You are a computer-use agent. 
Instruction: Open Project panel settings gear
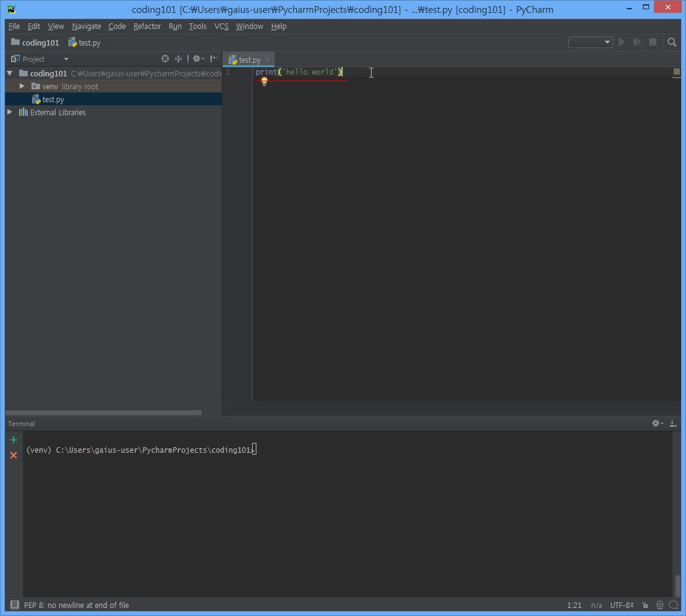[198, 59]
